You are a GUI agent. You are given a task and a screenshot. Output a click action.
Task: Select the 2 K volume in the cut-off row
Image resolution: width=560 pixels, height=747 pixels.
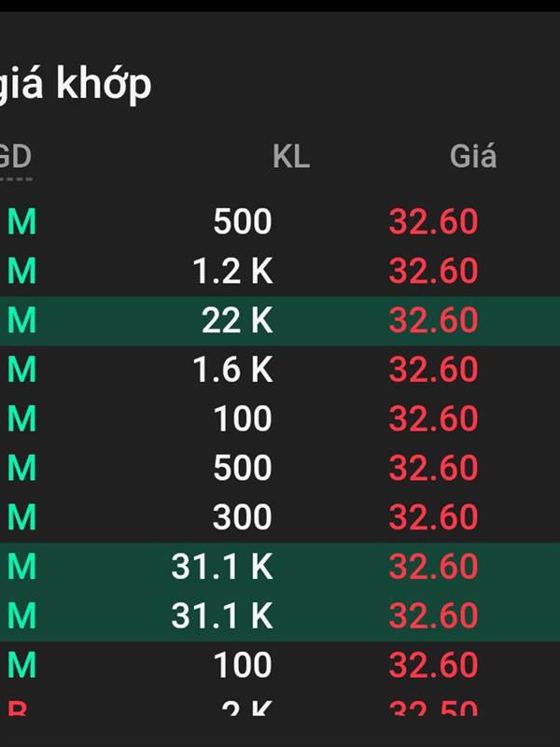[x=247, y=708]
